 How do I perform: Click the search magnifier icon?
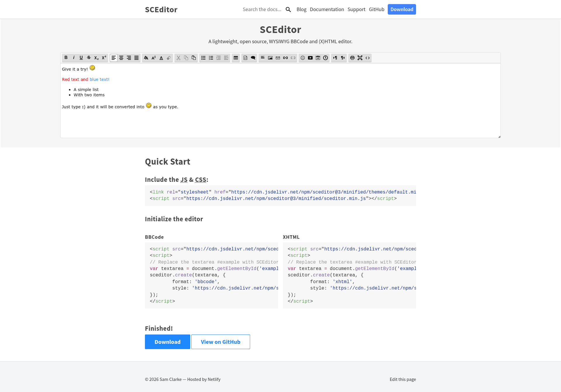[288, 10]
